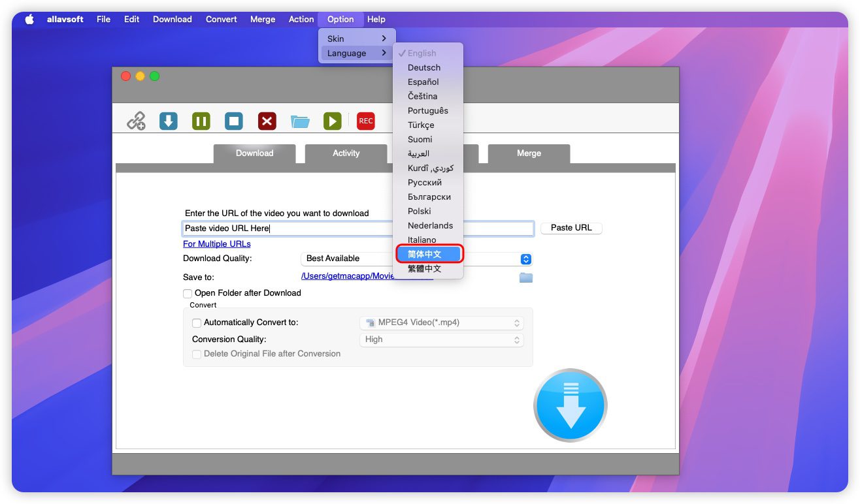Select Español language
Viewport: 860px width, 504px height.
429,82
